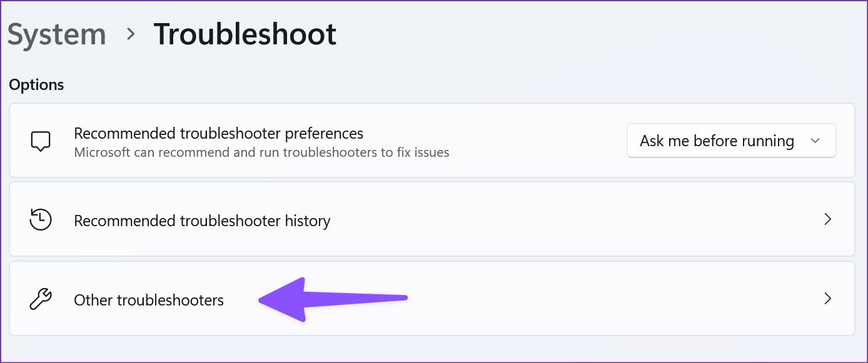The width and height of the screenshot is (868, 363).
Task: Click the Troubleshoot page title
Action: pos(245,34)
